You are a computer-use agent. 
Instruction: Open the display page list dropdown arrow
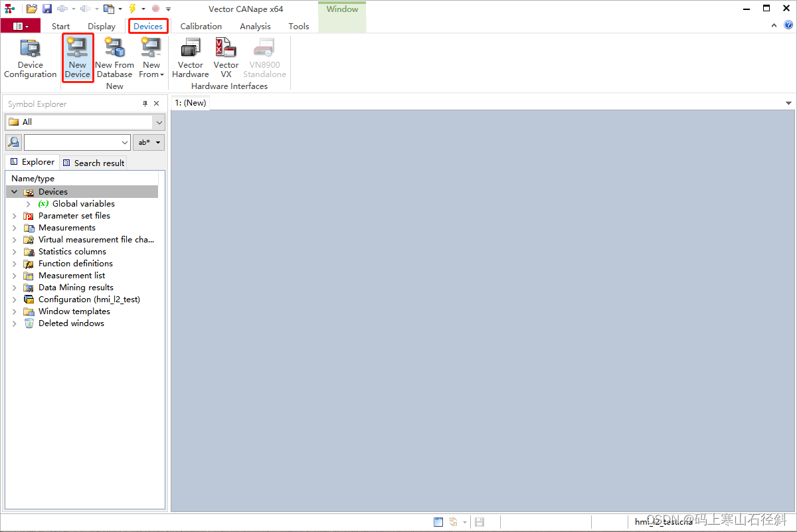pyautogui.click(x=788, y=104)
